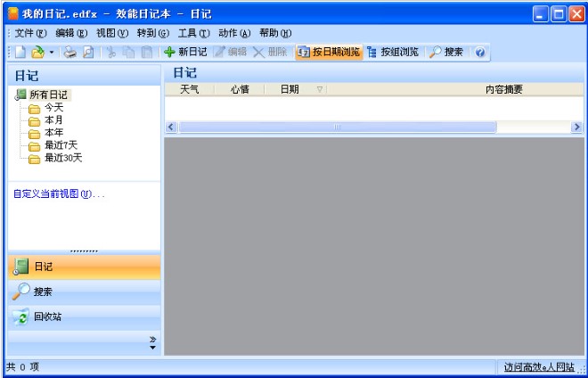Toggle 按日期浏览 view mode
The width and height of the screenshot is (588, 378).
coord(329,53)
